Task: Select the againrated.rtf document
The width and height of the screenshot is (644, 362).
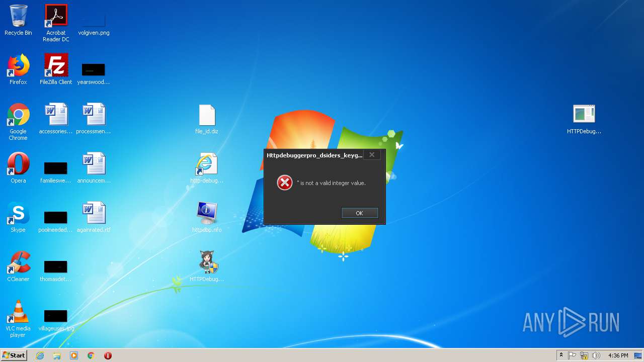Action: click(94, 217)
